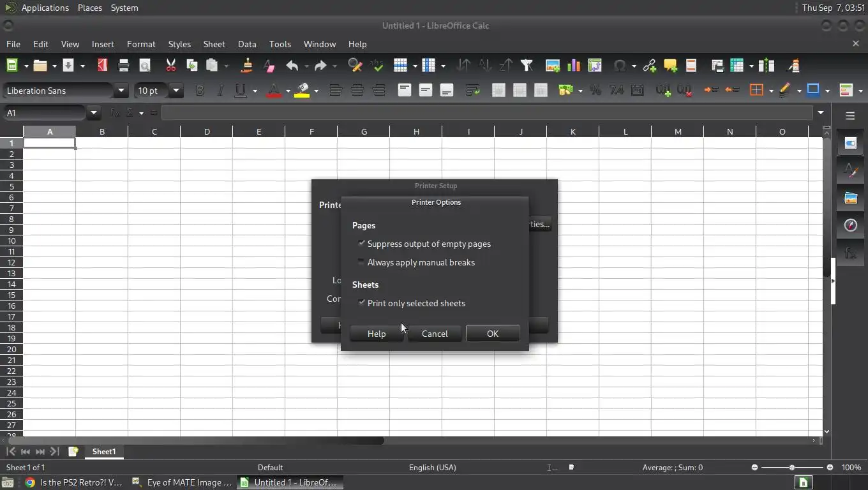Viewport: 868px width, 490px height.
Task: Click Help in Printer Options dialog
Action: pos(377,334)
